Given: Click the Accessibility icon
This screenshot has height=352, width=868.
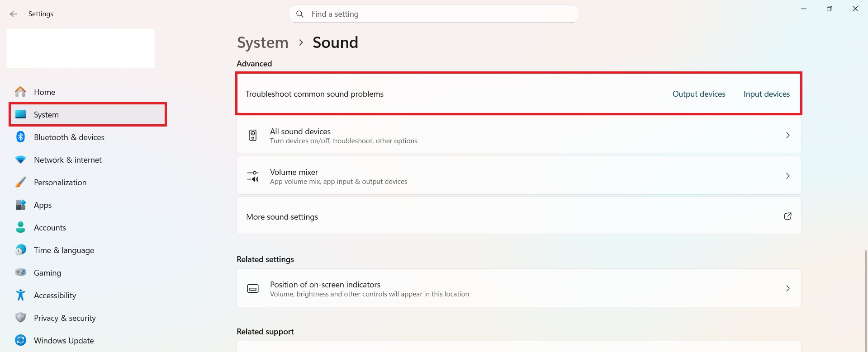Looking at the screenshot, I should (x=20, y=295).
